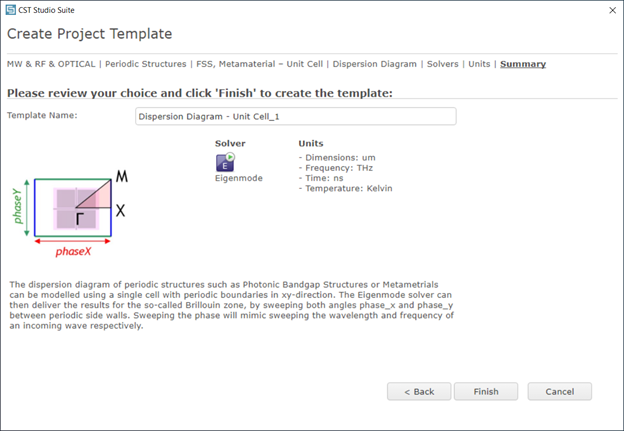Return to Dispersion Diagram workflow step

tap(374, 64)
